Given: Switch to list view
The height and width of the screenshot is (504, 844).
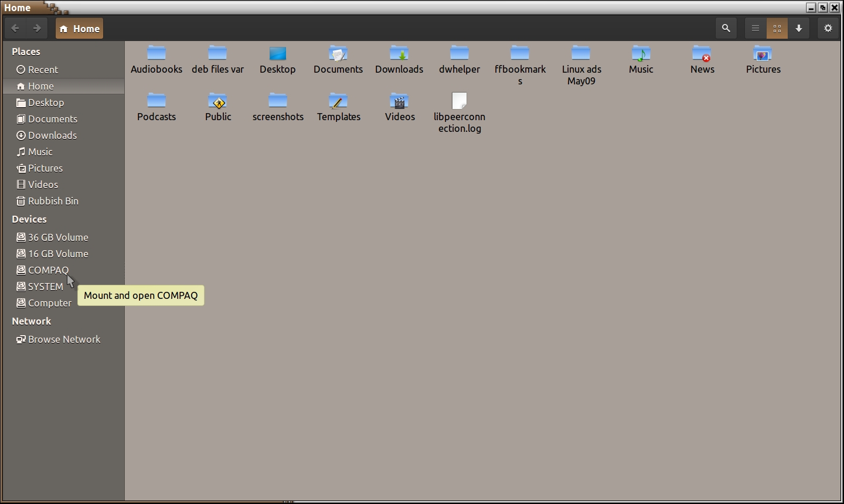Looking at the screenshot, I should tap(755, 28).
